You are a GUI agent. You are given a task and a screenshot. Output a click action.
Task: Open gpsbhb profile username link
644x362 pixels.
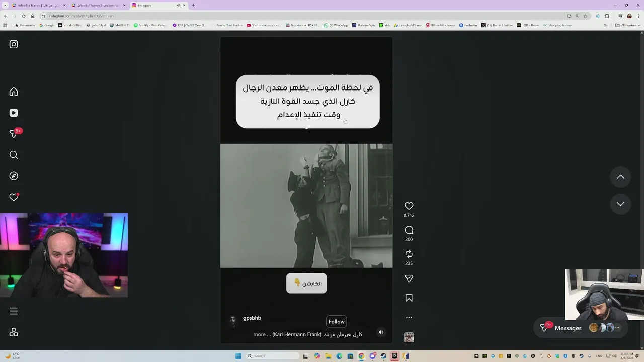point(252,318)
